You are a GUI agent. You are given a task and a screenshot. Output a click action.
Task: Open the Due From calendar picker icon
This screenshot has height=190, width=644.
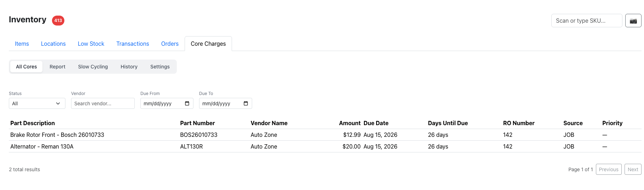tap(187, 104)
